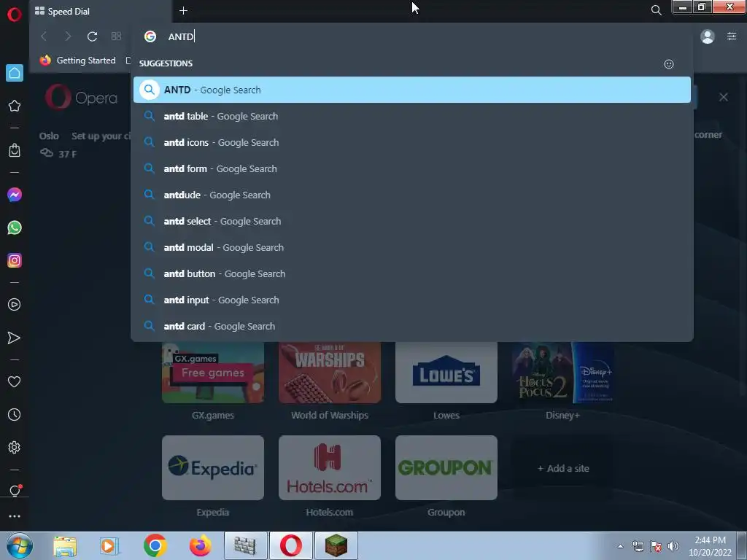747x560 pixels.
Task: Open the lightbulb tips sidebar icon
Action: pos(15,491)
